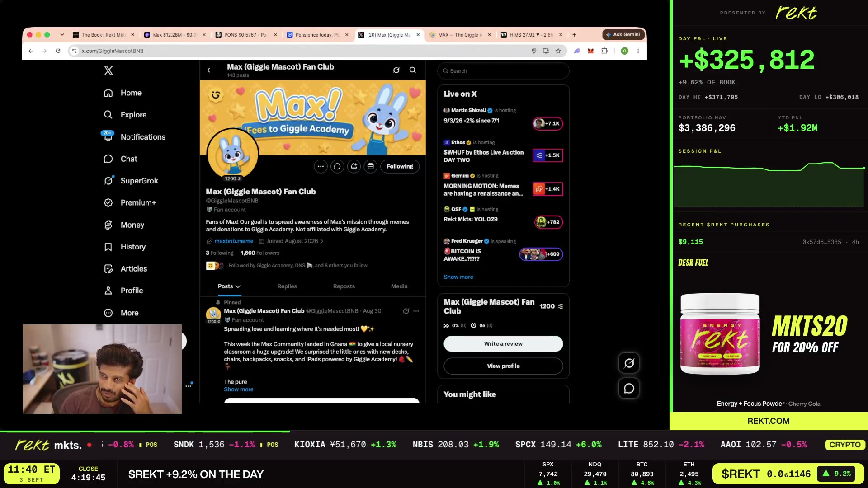Click Grok icon on pinned post

coord(406,311)
